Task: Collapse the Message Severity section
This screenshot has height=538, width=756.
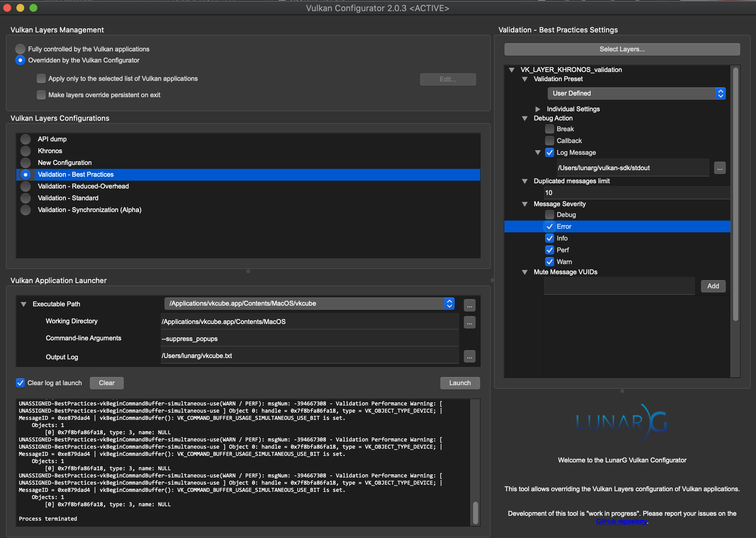Action: click(x=524, y=204)
